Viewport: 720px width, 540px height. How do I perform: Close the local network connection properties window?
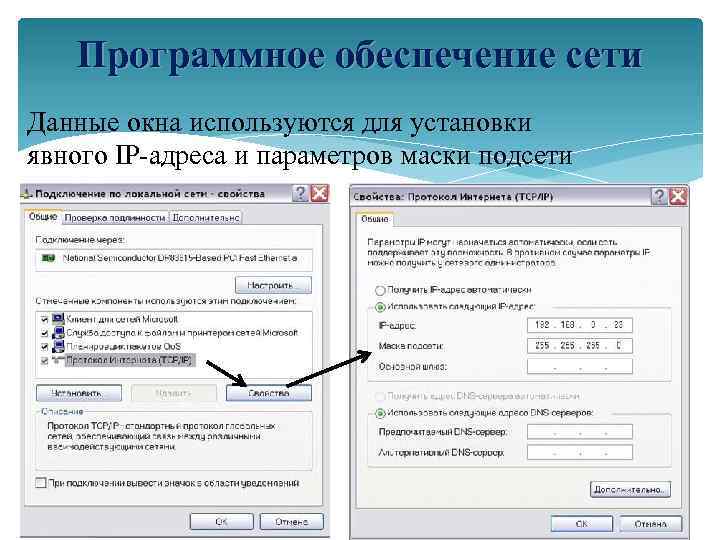tap(320, 193)
